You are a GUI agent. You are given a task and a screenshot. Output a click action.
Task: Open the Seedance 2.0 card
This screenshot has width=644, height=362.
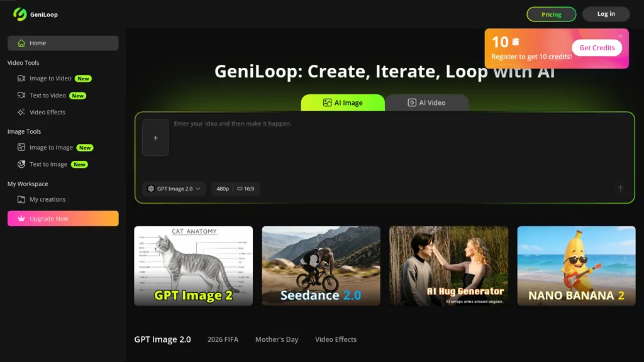point(321,266)
